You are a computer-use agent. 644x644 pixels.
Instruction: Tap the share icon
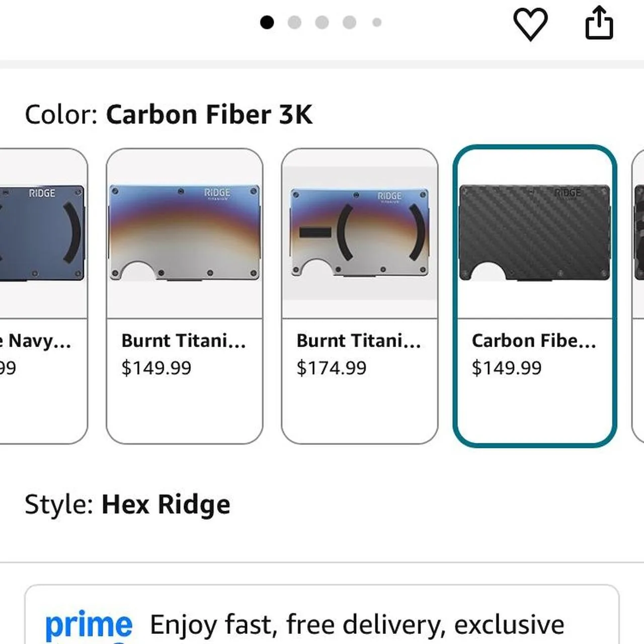pos(599,23)
